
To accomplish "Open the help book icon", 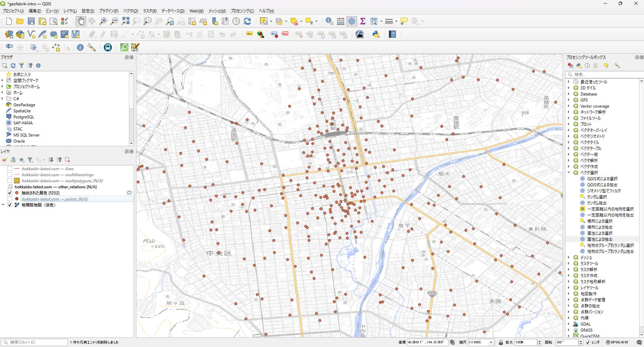I will point(392,35).
